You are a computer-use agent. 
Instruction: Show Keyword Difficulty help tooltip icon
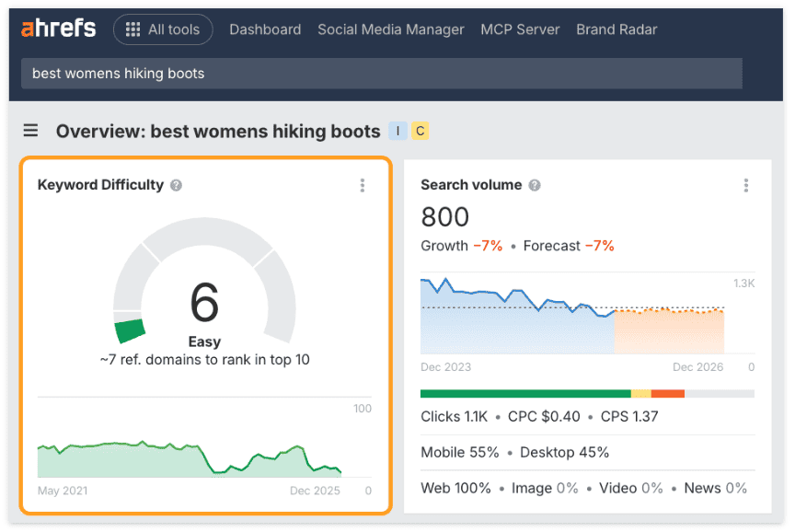(176, 185)
